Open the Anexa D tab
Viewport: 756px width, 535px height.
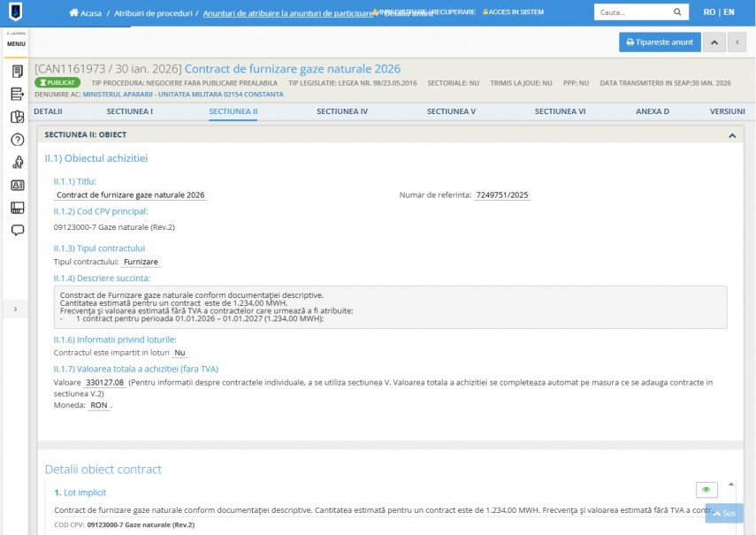pyautogui.click(x=653, y=112)
